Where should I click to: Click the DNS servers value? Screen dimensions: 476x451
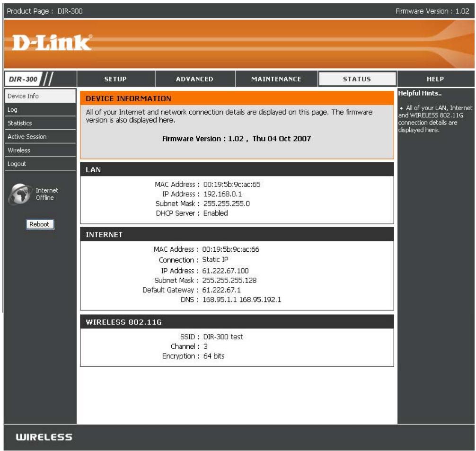click(x=242, y=300)
